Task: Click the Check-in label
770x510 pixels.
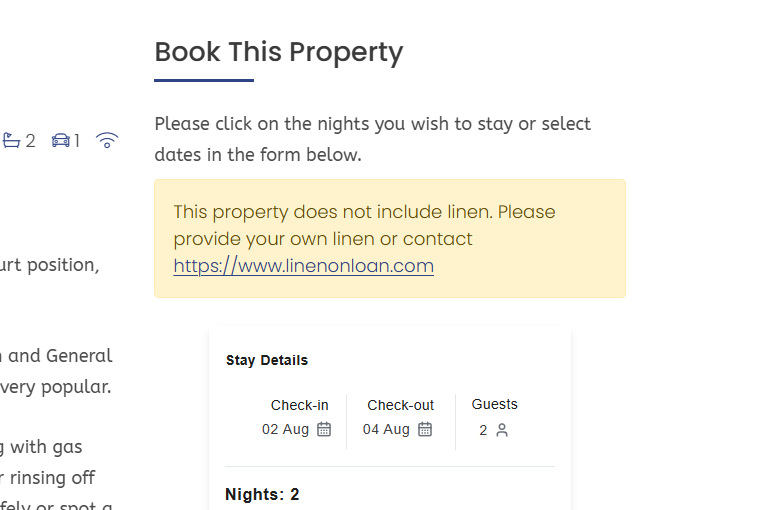Action: 299,405
